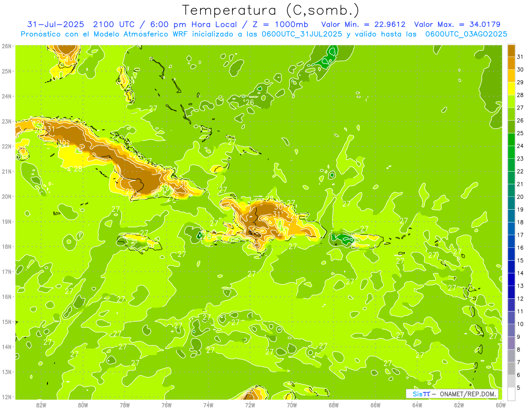The height and width of the screenshot is (411, 532).
Task: Click the "Valor Min. = 22.9612" text
Action: [363, 24]
